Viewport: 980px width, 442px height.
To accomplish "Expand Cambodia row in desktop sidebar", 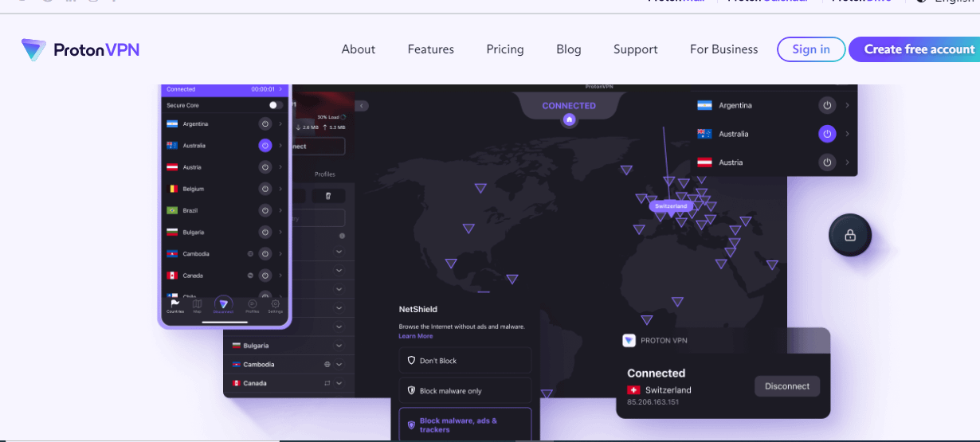I will [x=339, y=364].
